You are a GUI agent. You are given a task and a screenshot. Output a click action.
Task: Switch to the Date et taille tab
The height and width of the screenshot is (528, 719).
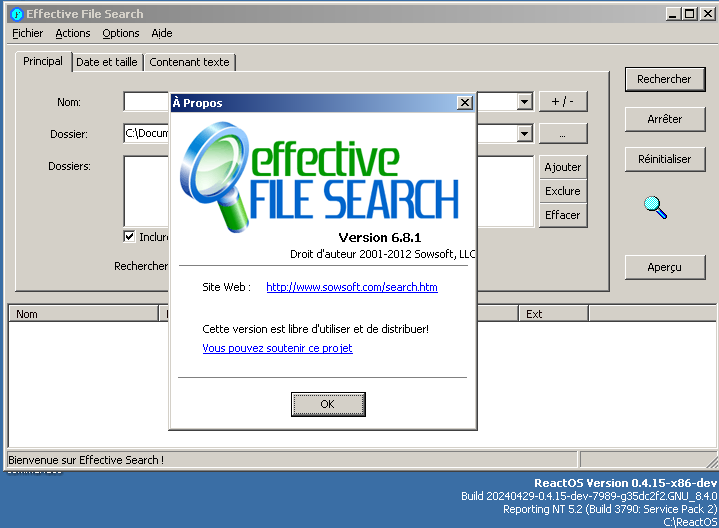[x=107, y=62]
